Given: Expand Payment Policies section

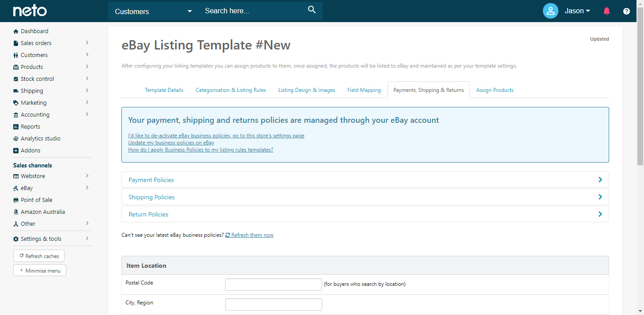Looking at the screenshot, I should coord(365,180).
